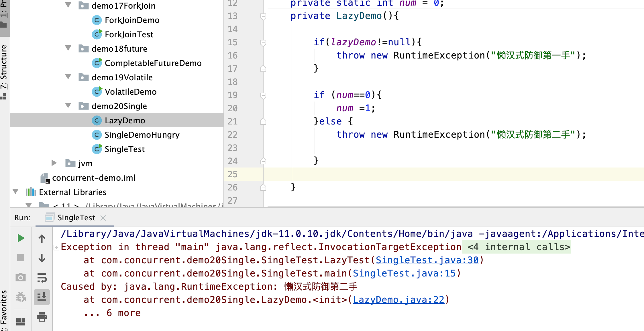Click the green Rerun button
The image size is (644, 331).
click(x=21, y=238)
